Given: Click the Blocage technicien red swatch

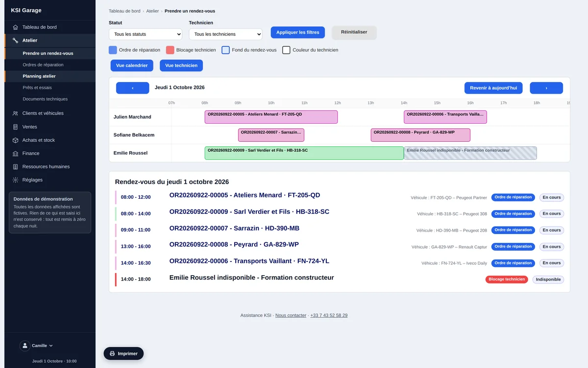Looking at the screenshot, I should pyautogui.click(x=170, y=50).
